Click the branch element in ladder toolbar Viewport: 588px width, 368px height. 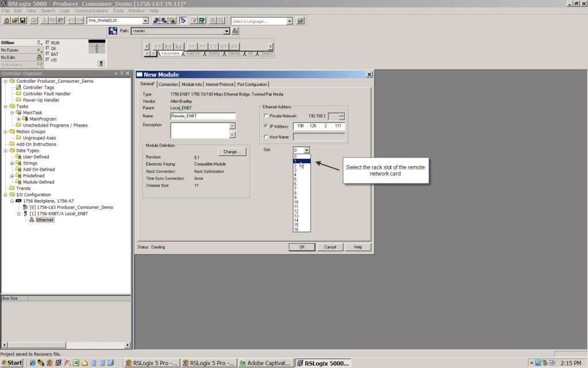tap(168, 47)
